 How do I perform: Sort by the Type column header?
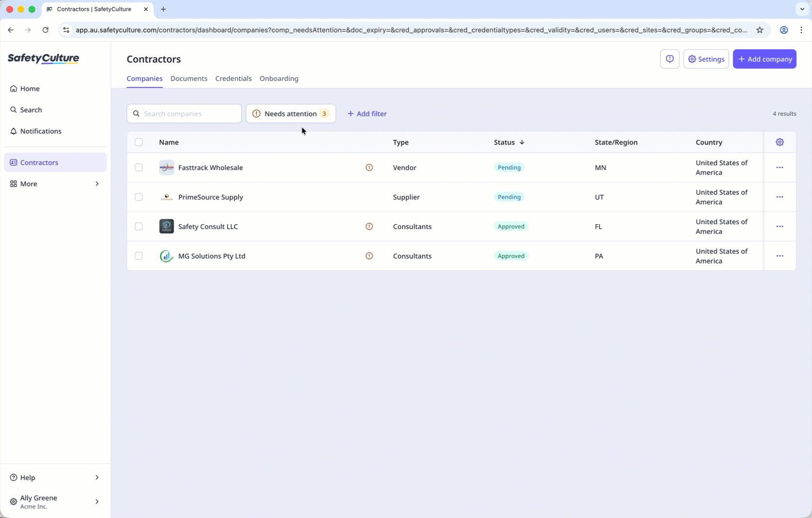click(x=401, y=142)
